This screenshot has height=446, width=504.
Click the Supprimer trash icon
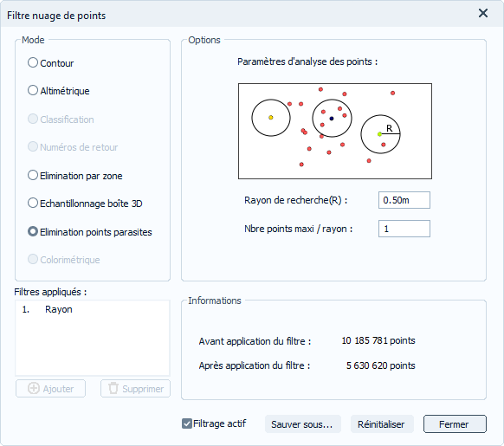click(x=113, y=389)
